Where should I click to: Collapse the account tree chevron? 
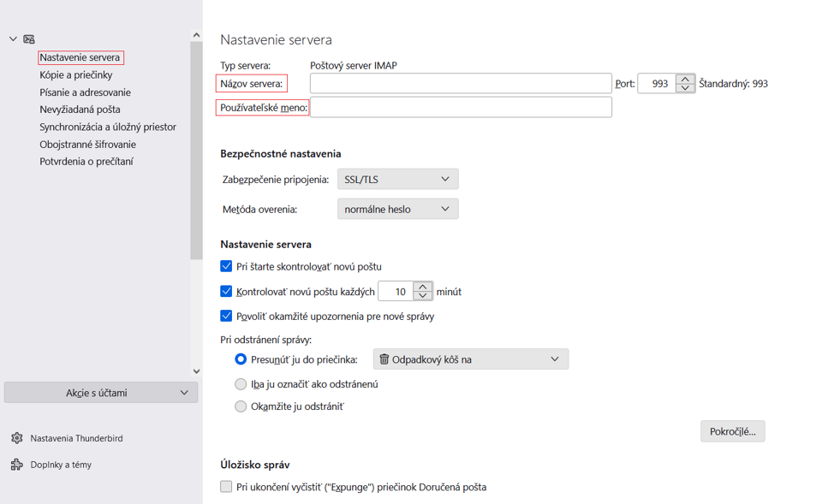(x=13, y=39)
